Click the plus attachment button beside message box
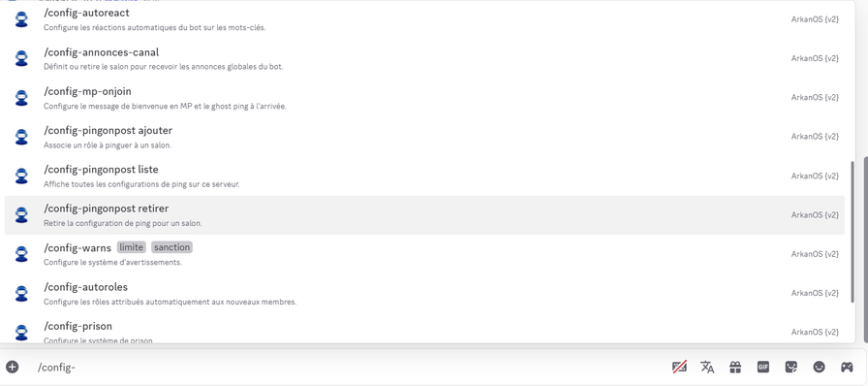Image resolution: width=868 pixels, height=386 pixels. click(x=13, y=367)
